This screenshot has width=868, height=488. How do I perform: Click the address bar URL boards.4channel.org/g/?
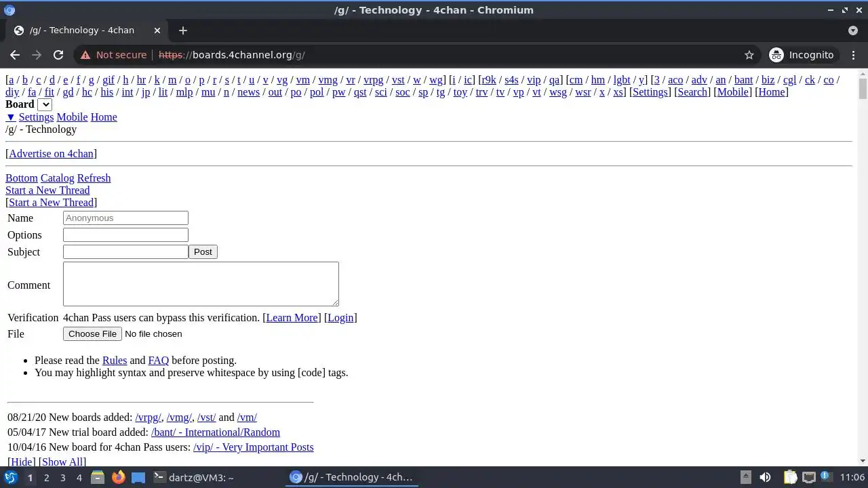[231, 55]
